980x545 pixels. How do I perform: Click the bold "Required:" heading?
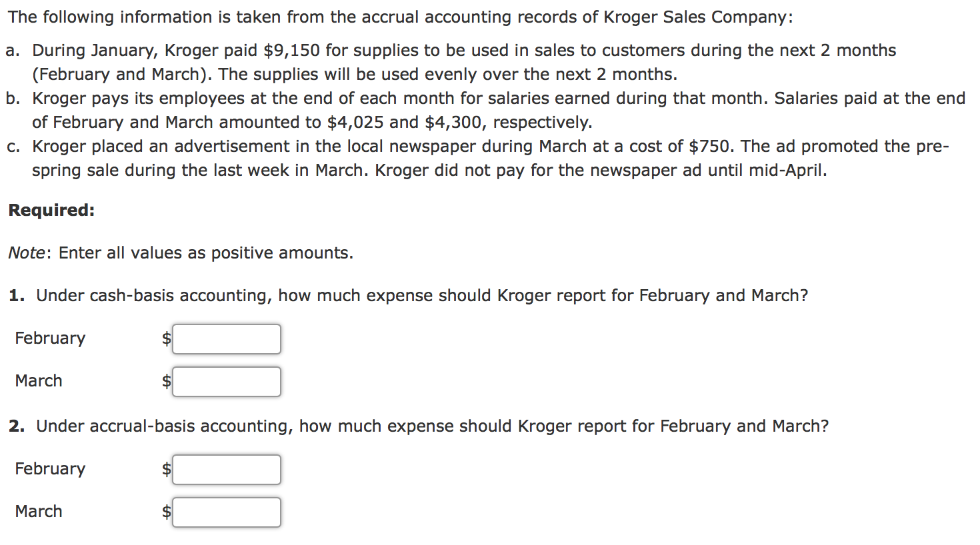[x=51, y=211]
